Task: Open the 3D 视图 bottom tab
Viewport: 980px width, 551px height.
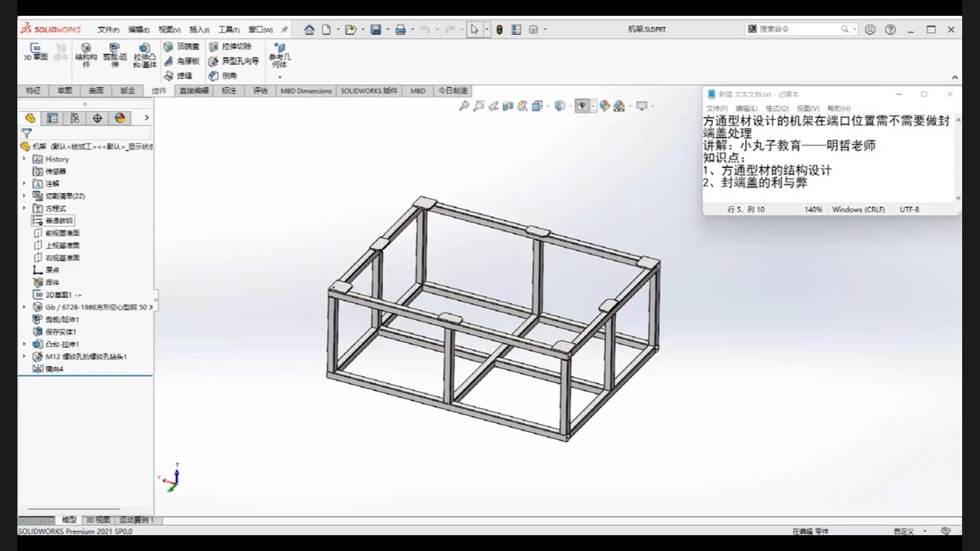Action: tap(97, 520)
